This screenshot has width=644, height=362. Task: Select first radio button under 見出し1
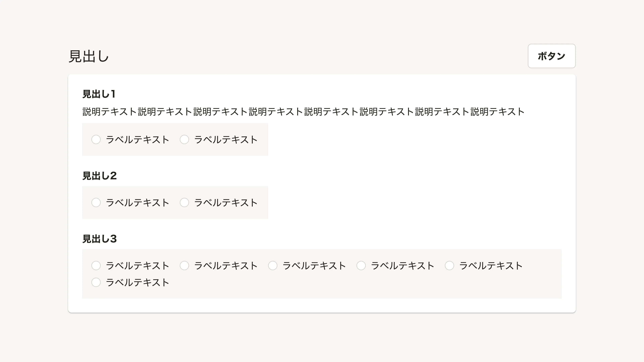(96, 139)
